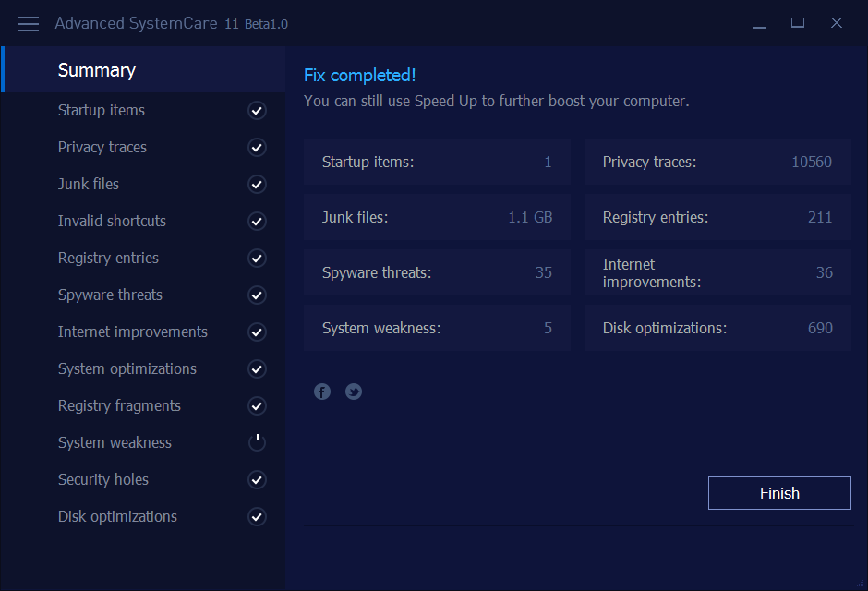Image resolution: width=868 pixels, height=591 pixels.
Task: Toggle the Privacy traces checkmark
Action: coord(257,148)
